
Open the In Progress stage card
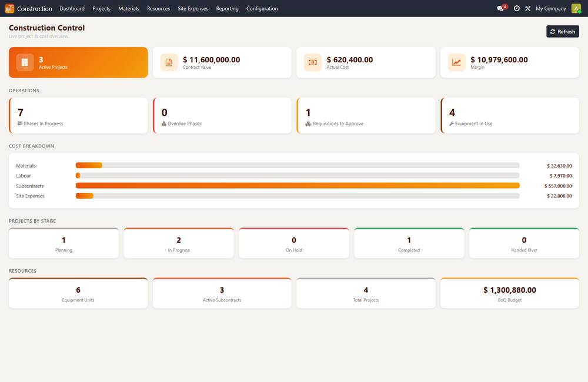pyautogui.click(x=179, y=243)
